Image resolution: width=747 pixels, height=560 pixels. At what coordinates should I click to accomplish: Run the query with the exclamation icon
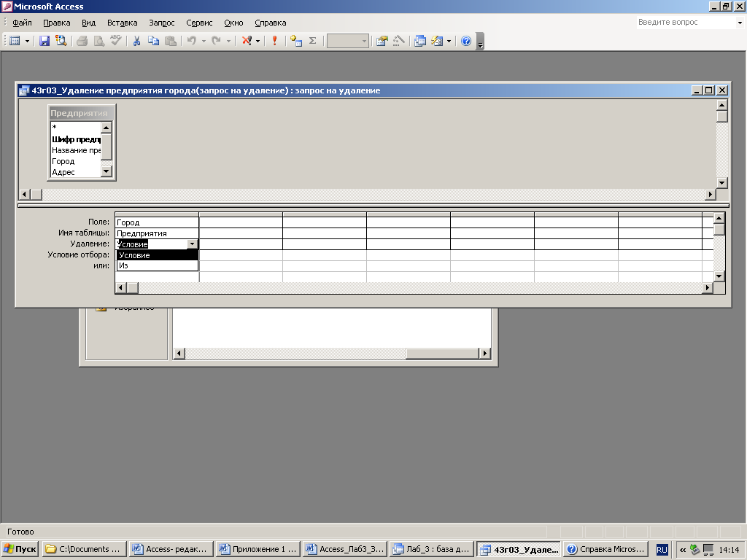(x=274, y=41)
